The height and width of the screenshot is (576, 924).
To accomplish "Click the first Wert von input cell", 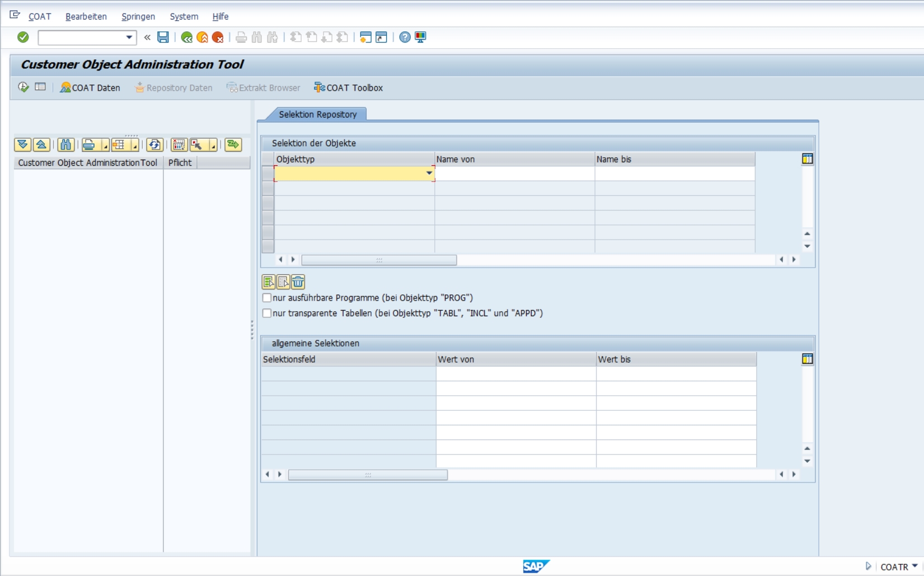I will tap(515, 374).
